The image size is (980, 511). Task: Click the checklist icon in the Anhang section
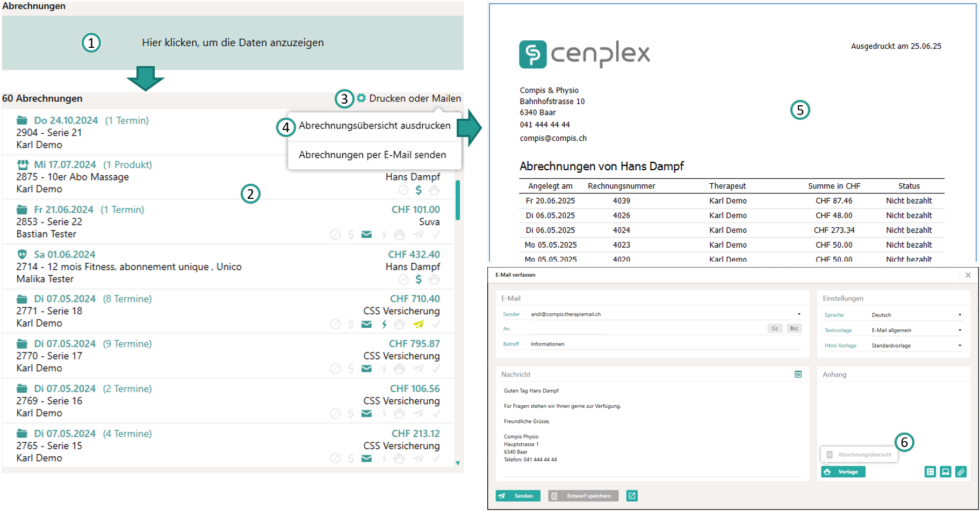tap(930, 472)
